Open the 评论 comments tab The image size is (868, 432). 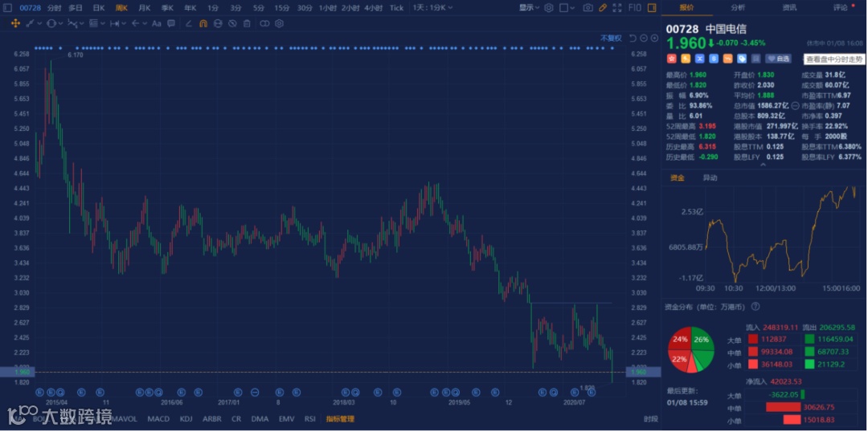pyautogui.click(x=841, y=8)
